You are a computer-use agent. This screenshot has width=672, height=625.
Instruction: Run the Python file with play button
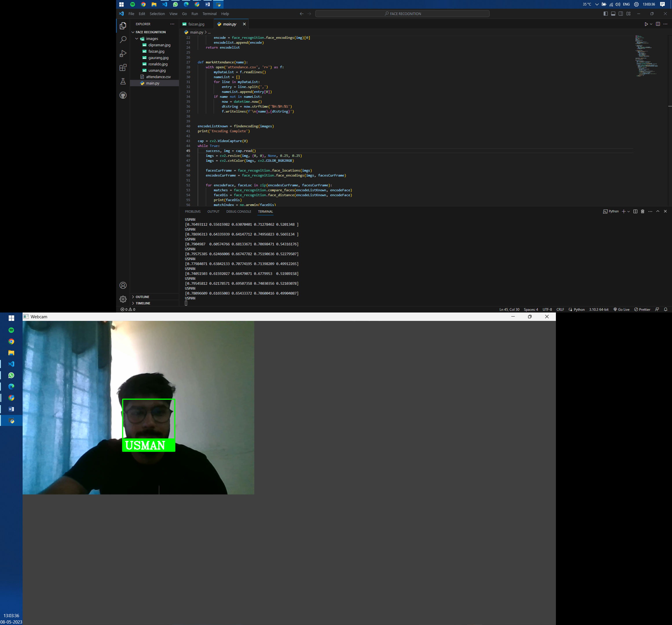tap(646, 24)
